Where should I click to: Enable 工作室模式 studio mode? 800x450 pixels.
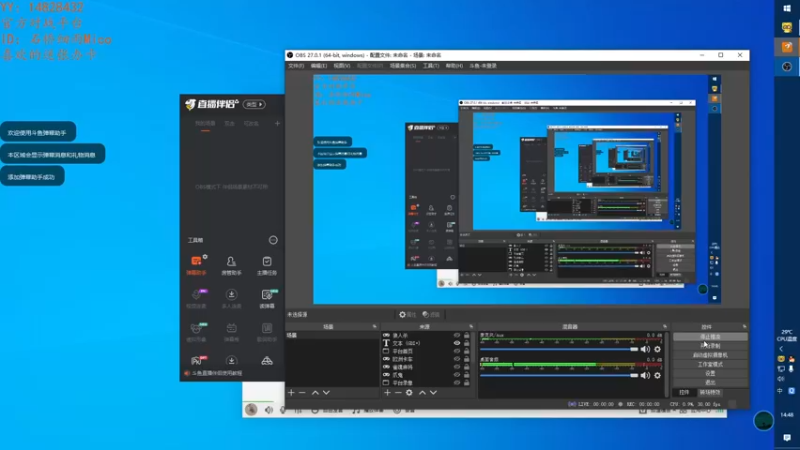click(710, 364)
